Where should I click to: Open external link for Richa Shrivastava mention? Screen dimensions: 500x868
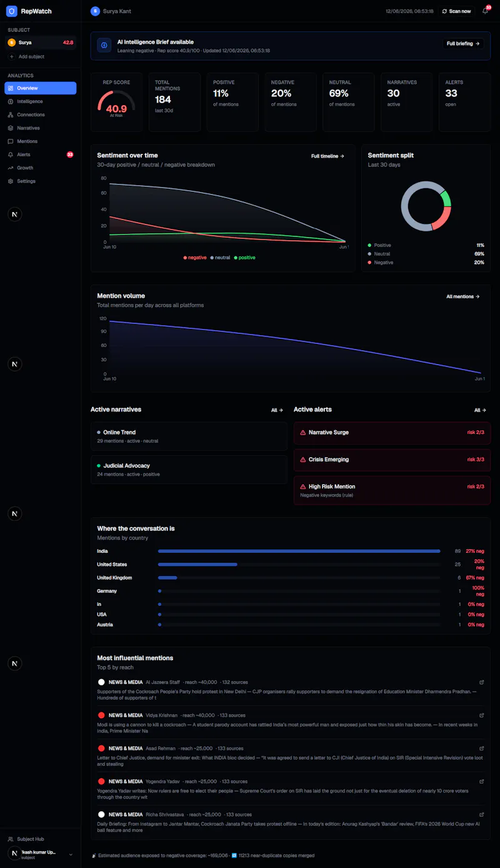point(481,815)
